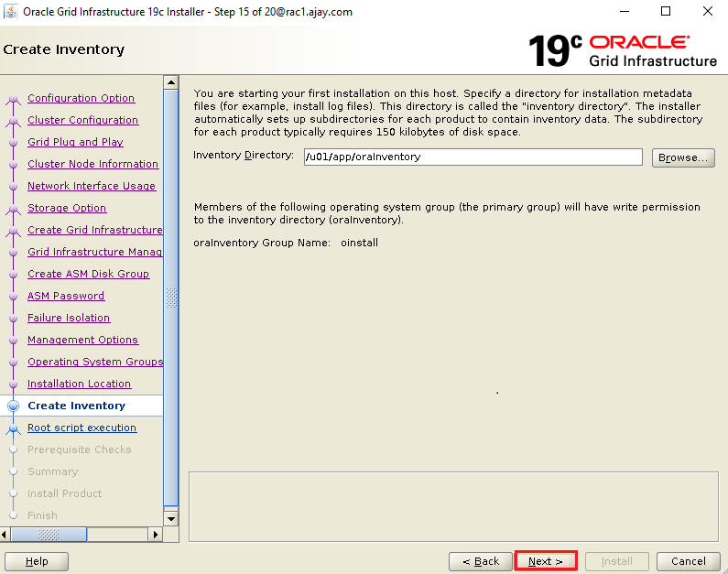Screen dimensions: 728x574
Task: Click step marker icon beside Configuration Option
Action: [x=14, y=99]
